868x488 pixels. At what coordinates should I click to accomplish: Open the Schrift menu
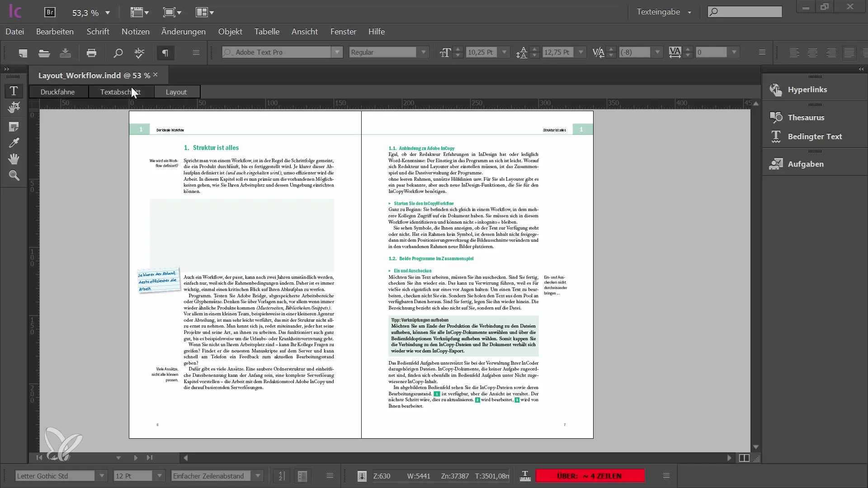[x=98, y=31]
